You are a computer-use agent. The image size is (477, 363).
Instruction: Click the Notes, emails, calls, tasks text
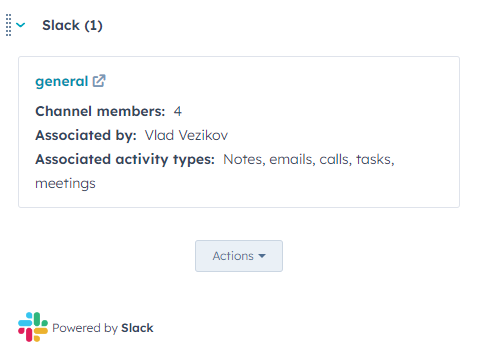309,159
